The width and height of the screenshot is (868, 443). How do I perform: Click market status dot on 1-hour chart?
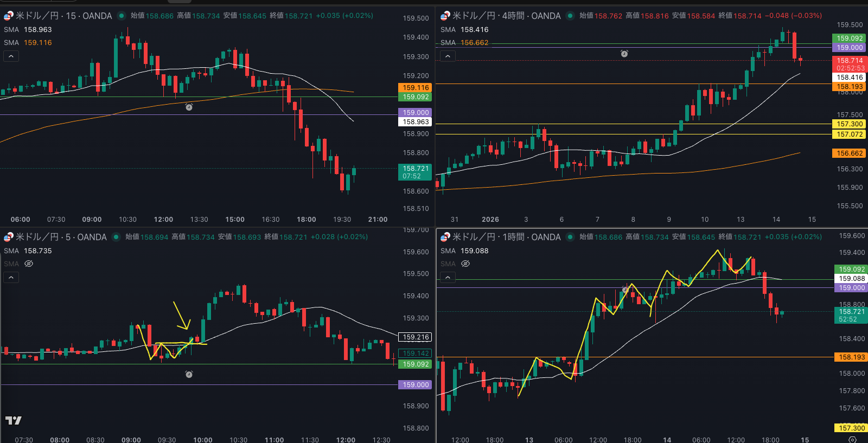[570, 237]
